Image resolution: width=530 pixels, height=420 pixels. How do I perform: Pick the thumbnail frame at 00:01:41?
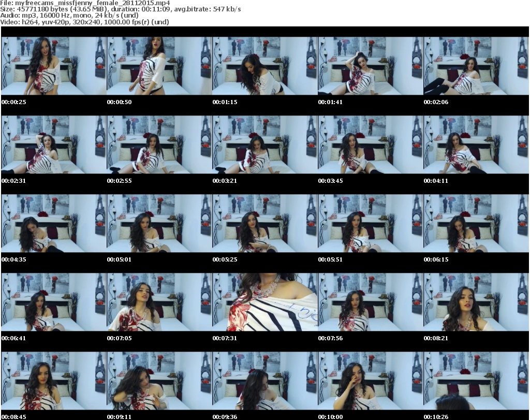(371, 66)
